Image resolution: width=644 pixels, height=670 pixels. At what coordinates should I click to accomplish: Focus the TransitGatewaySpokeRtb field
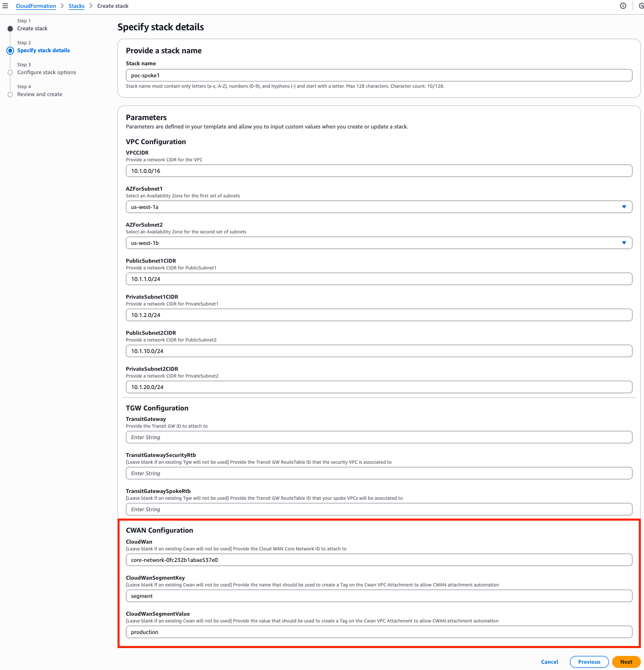tap(379, 509)
